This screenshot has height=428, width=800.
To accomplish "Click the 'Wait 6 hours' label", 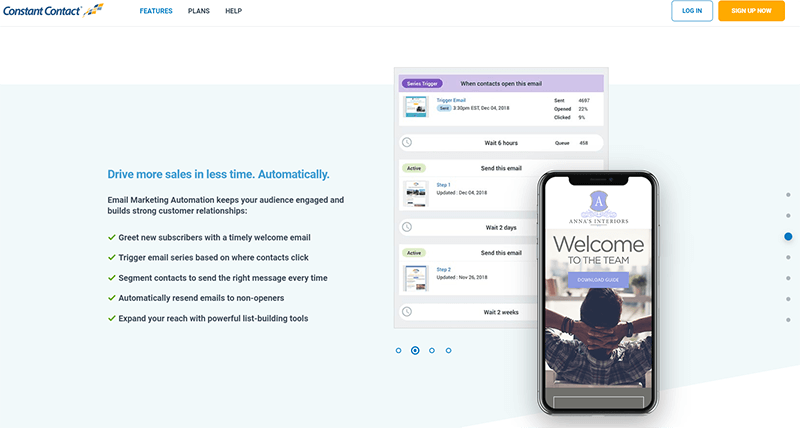I will click(x=501, y=143).
